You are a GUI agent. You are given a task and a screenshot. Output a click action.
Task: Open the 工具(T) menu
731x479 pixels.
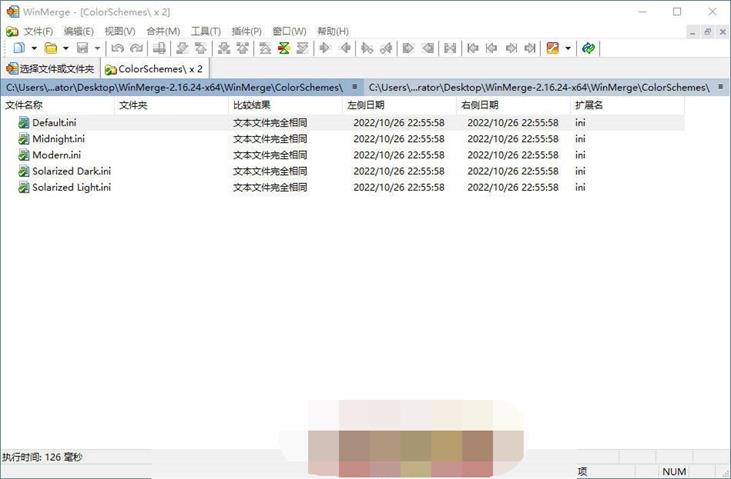(206, 31)
